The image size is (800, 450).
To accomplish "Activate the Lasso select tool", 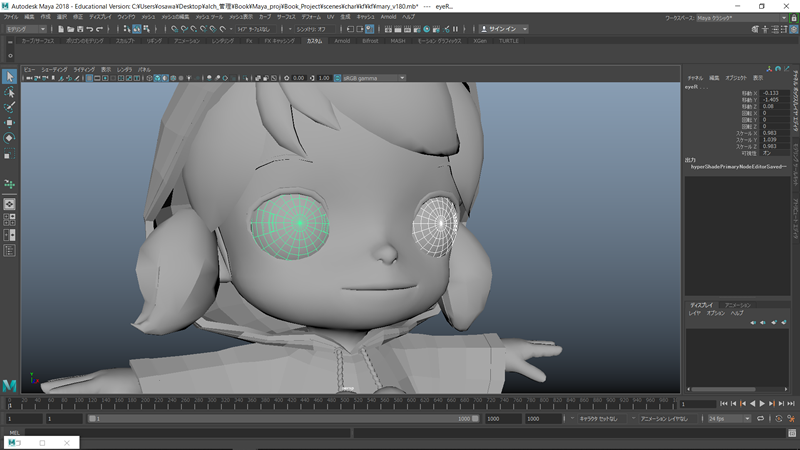I will coord(9,92).
